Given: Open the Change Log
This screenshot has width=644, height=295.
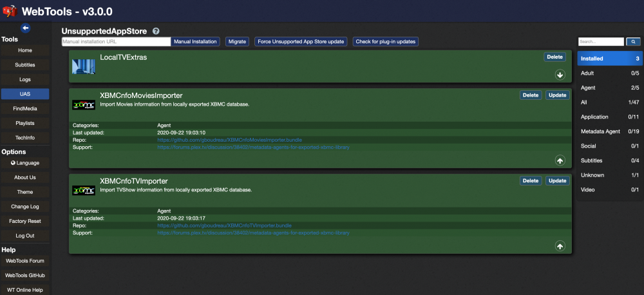Looking at the screenshot, I should (25, 207).
